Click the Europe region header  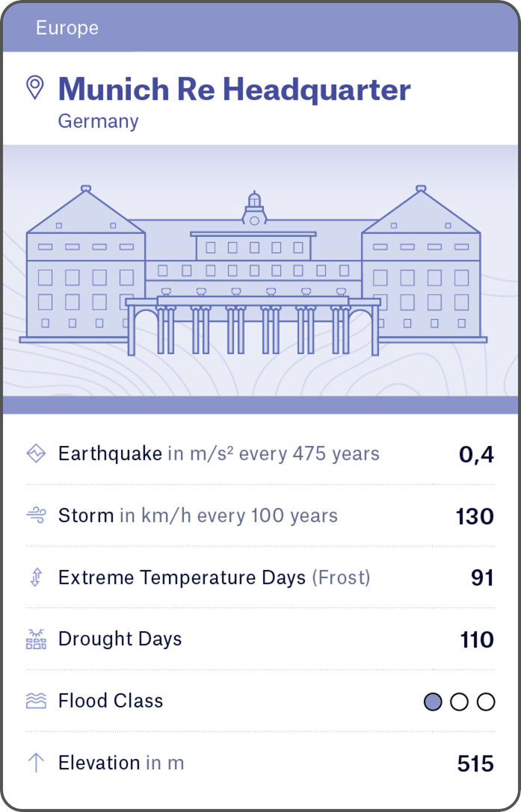[67, 28]
